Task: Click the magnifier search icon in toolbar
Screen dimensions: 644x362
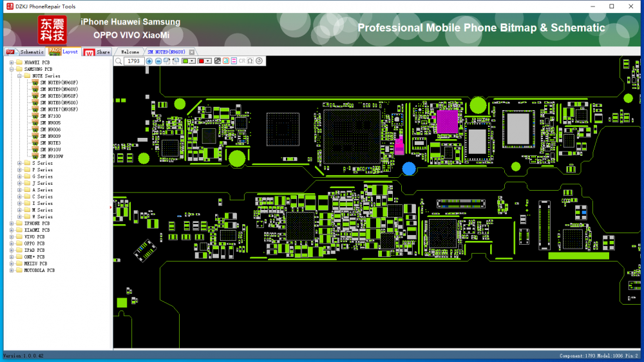Action: tap(118, 61)
